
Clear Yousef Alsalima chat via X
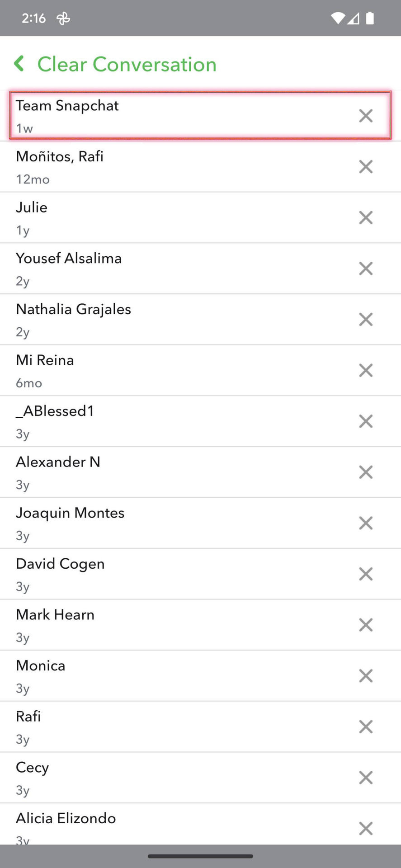(x=366, y=269)
